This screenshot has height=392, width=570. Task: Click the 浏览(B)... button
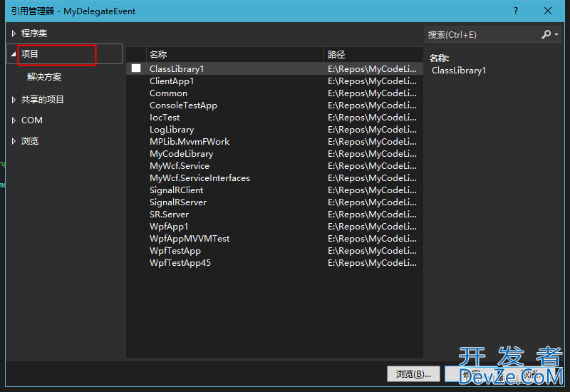(413, 373)
